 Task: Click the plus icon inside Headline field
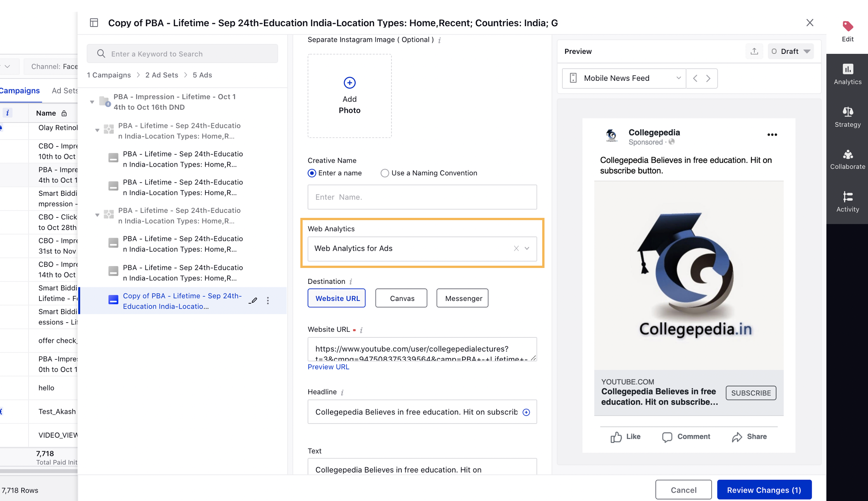(526, 412)
